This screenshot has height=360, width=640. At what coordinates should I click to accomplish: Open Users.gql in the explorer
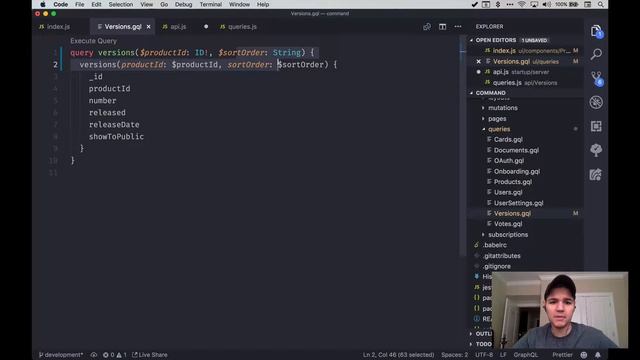pos(508,192)
